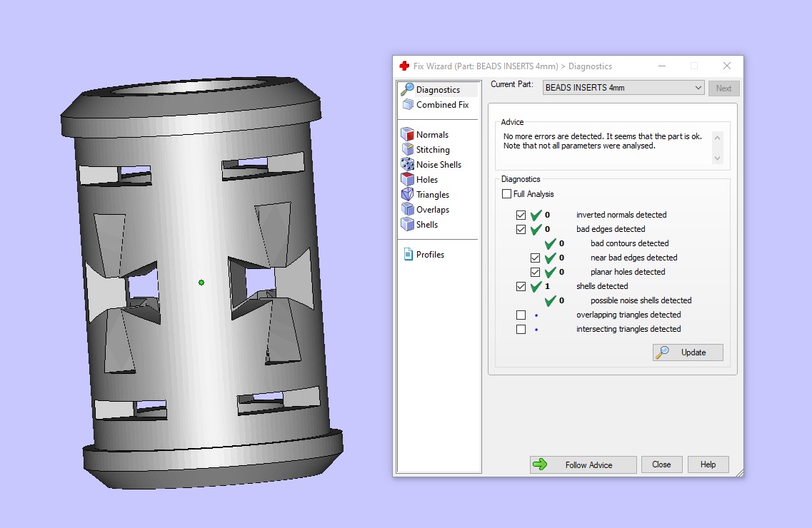The height and width of the screenshot is (528, 812).
Task: Click the 'near bad edges detected' label
Action: (x=634, y=258)
